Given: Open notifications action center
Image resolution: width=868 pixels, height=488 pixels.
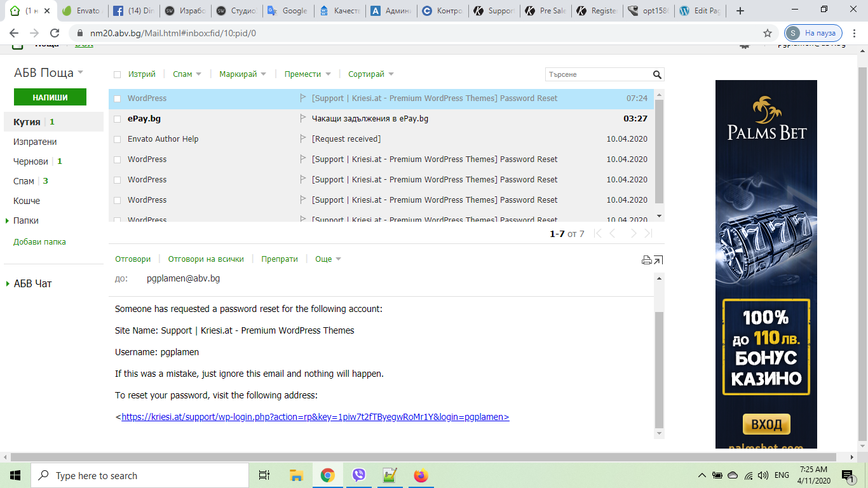Looking at the screenshot, I should pyautogui.click(x=848, y=475).
